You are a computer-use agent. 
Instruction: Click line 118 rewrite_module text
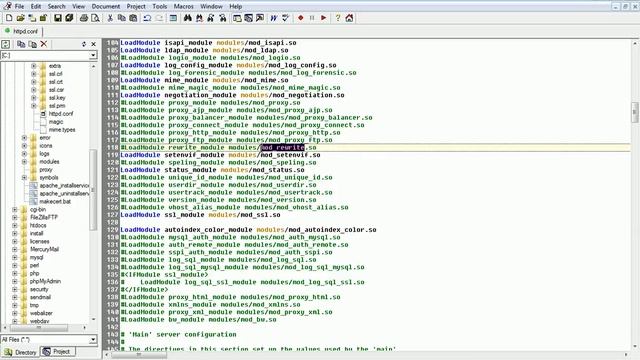(218, 147)
